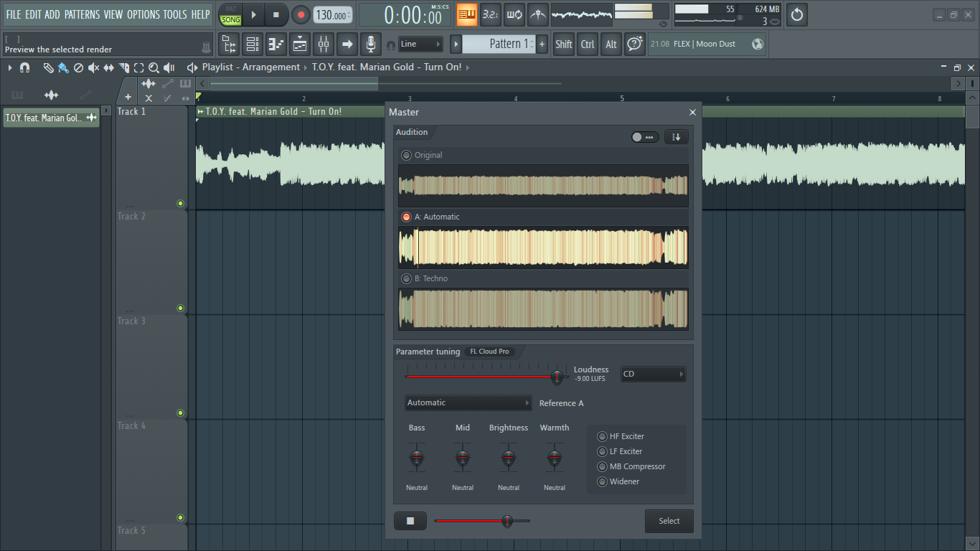Enable the HF Exciter option
Image resolution: width=980 pixels, height=551 pixels.
click(603, 436)
